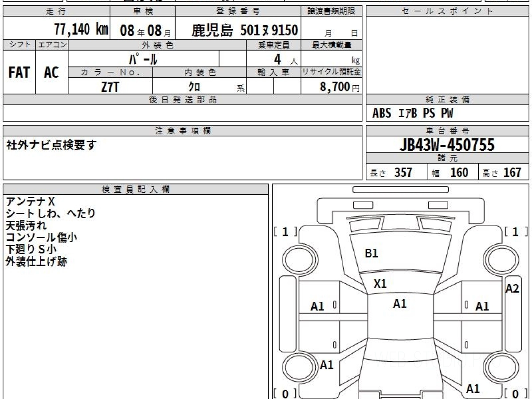This screenshot has height=399, width=532.
Task: Select the 走行 header cell
Action: click(x=56, y=12)
